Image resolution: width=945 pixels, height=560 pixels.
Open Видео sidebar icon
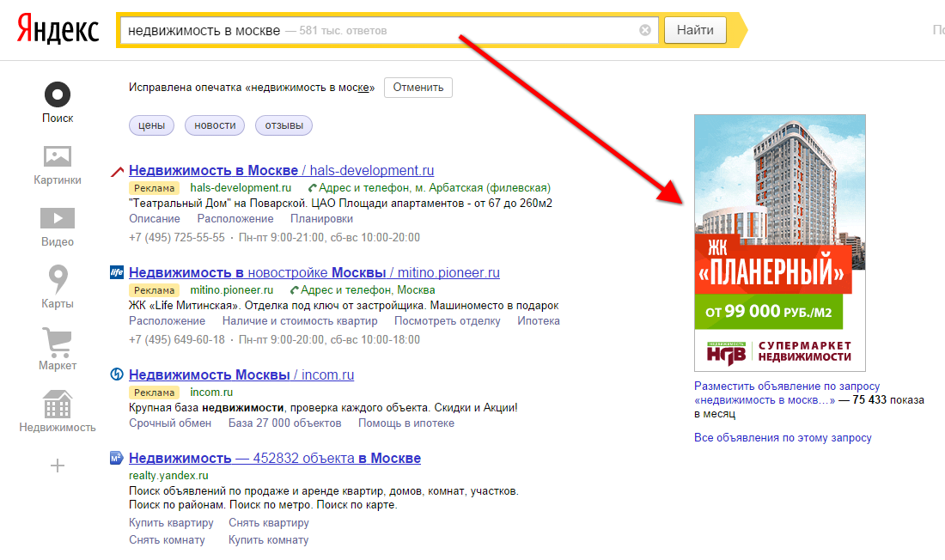(58, 218)
